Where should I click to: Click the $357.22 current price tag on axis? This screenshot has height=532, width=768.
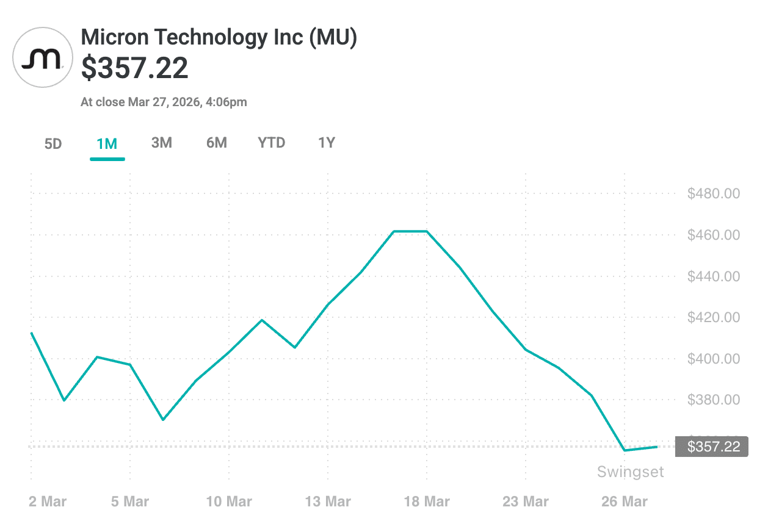[712, 447]
